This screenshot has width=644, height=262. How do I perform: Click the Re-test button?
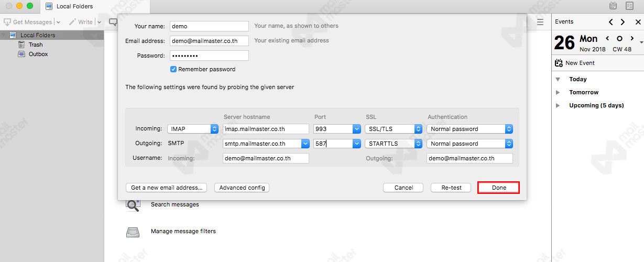451,188
